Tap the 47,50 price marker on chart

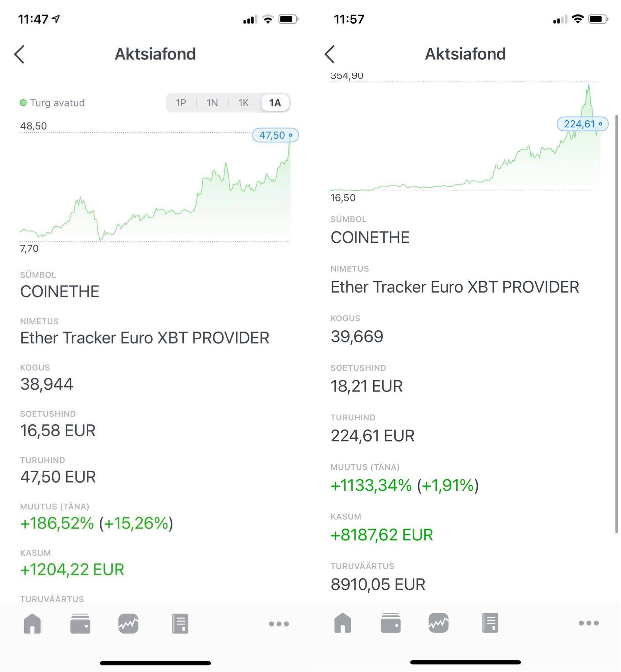pos(275,135)
